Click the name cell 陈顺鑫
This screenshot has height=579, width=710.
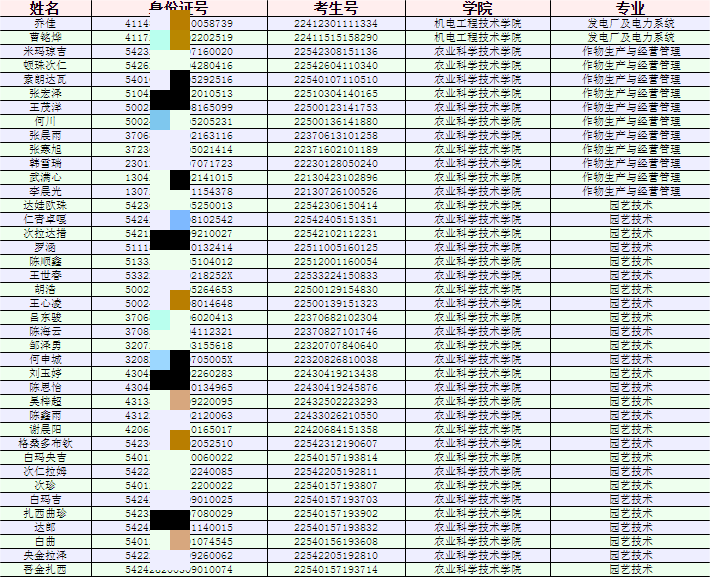pyautogui.click(x=45, y=261)
